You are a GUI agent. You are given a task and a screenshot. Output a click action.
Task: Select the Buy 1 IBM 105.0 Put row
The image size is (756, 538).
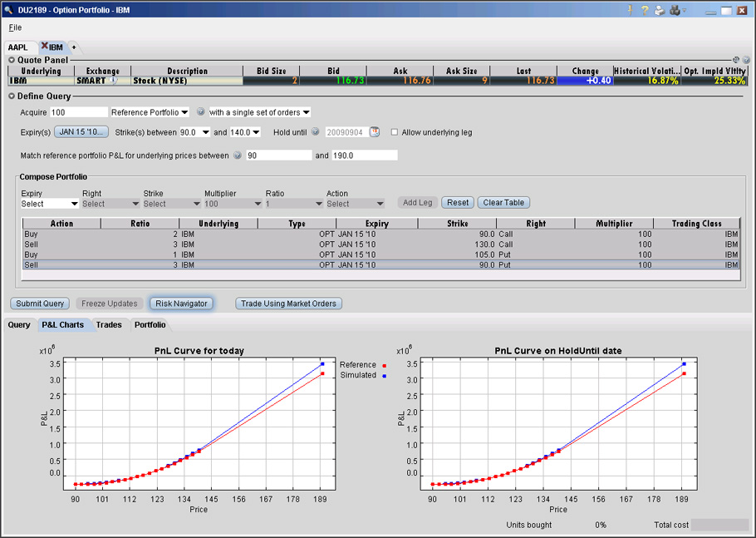(x=380, y=254)
